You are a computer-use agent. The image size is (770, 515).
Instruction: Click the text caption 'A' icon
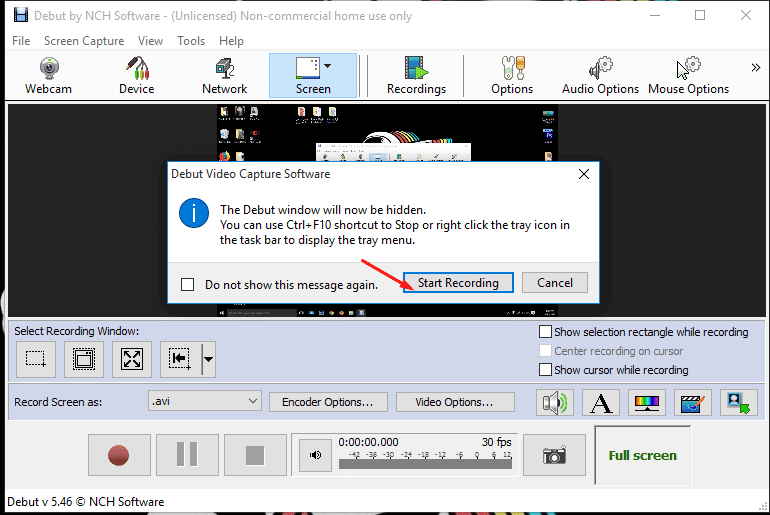[x=600, y=402]
